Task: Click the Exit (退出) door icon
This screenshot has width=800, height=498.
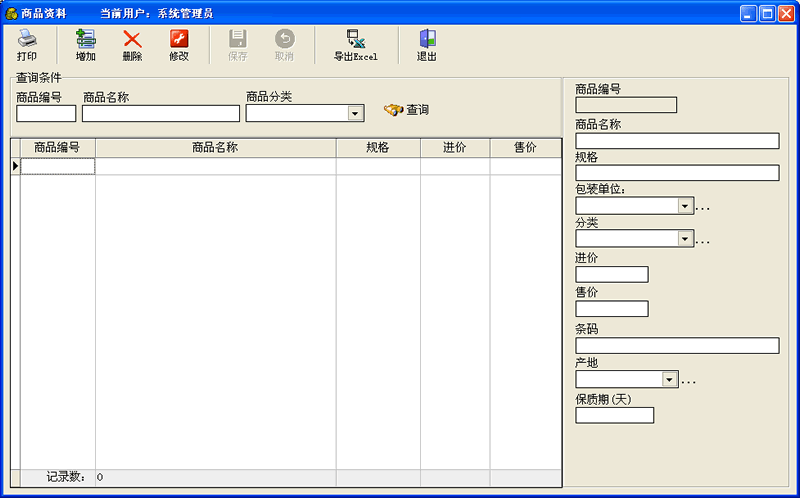Action: coord(427,40)
